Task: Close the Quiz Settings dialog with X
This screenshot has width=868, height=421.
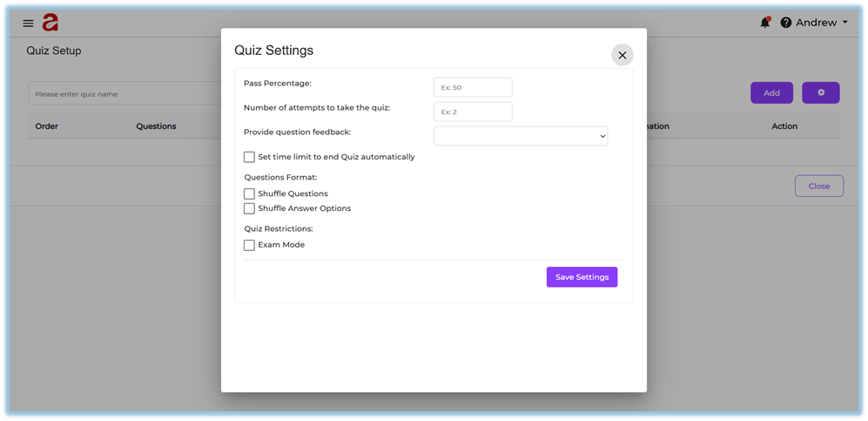Action: (x=622, y=55)
